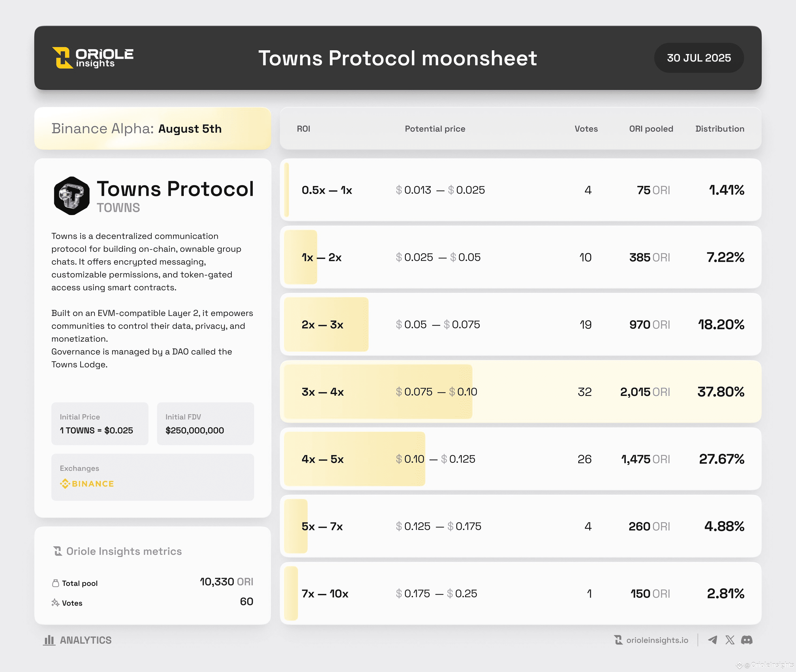Viewport: 796px width, 672px height.
Task: Click the 5x — 7x ROI label
Action: coord(322,526)
